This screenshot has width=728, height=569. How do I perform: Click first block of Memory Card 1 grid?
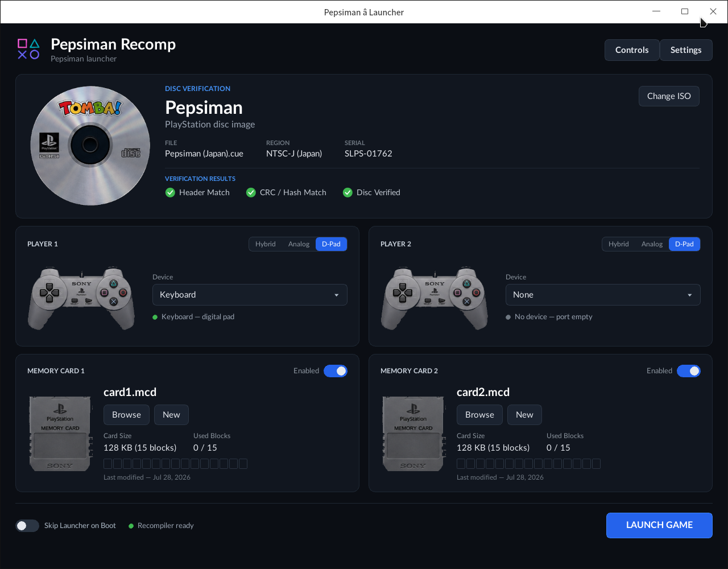[108, 464]
